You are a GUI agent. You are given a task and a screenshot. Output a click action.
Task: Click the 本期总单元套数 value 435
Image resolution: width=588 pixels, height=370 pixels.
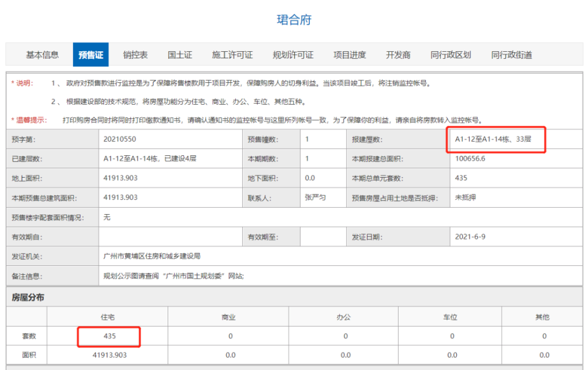coord(461,178)
